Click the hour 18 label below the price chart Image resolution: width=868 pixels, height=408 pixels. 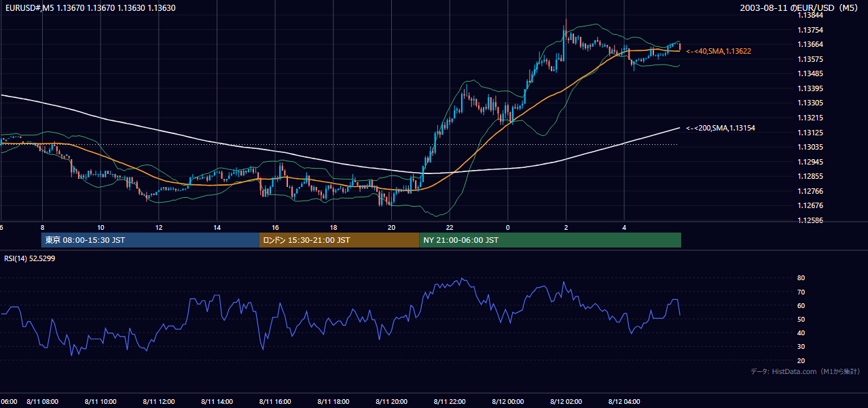click(333, 227)
